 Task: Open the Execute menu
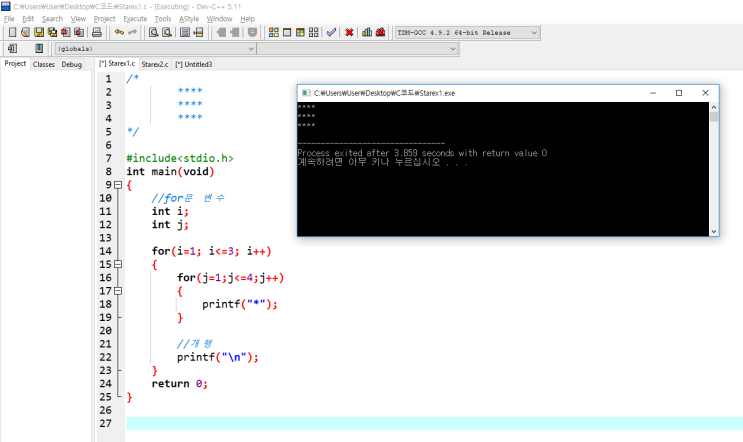[135, 18]
